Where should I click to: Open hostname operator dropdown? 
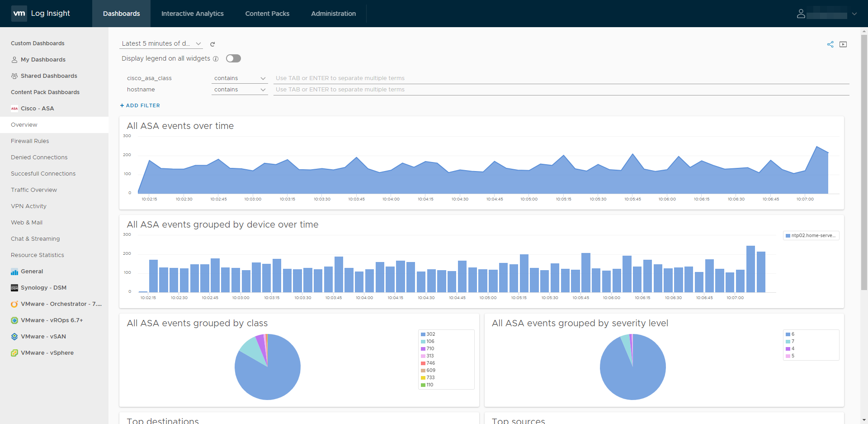[x=240, y=90]
